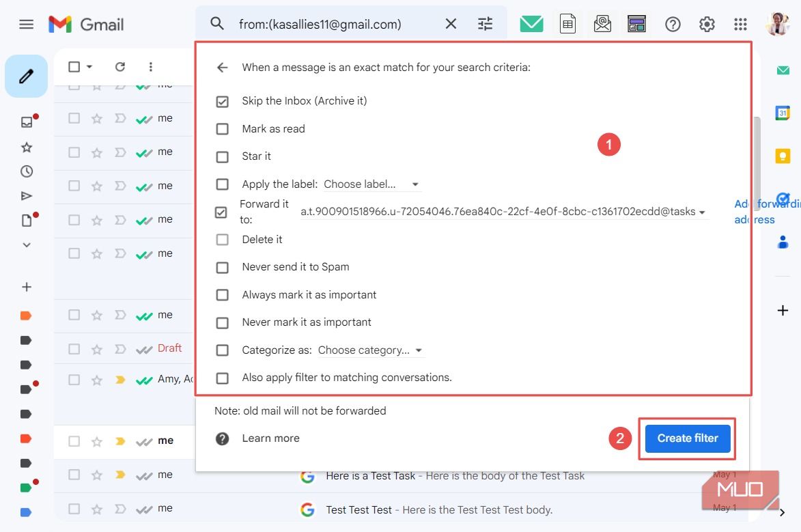Click the Compose pencil button
Screen dimensions: 801x532
click(x=26, y=76)
